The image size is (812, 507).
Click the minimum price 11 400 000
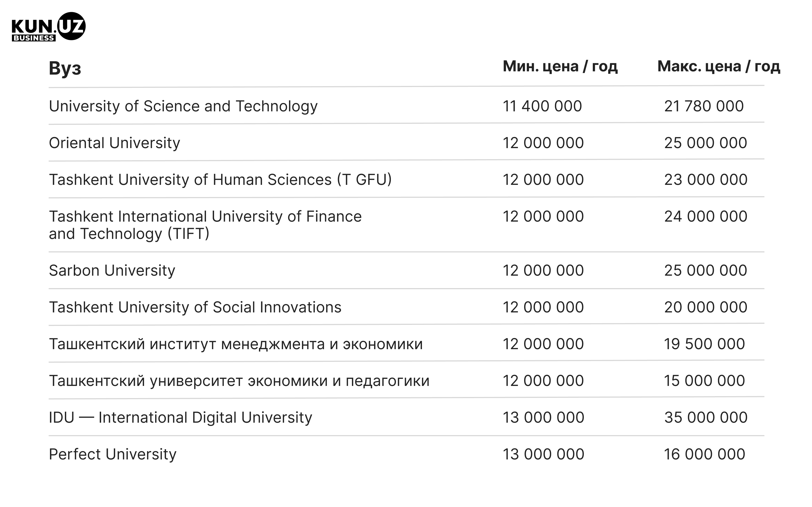pos(542,106)
